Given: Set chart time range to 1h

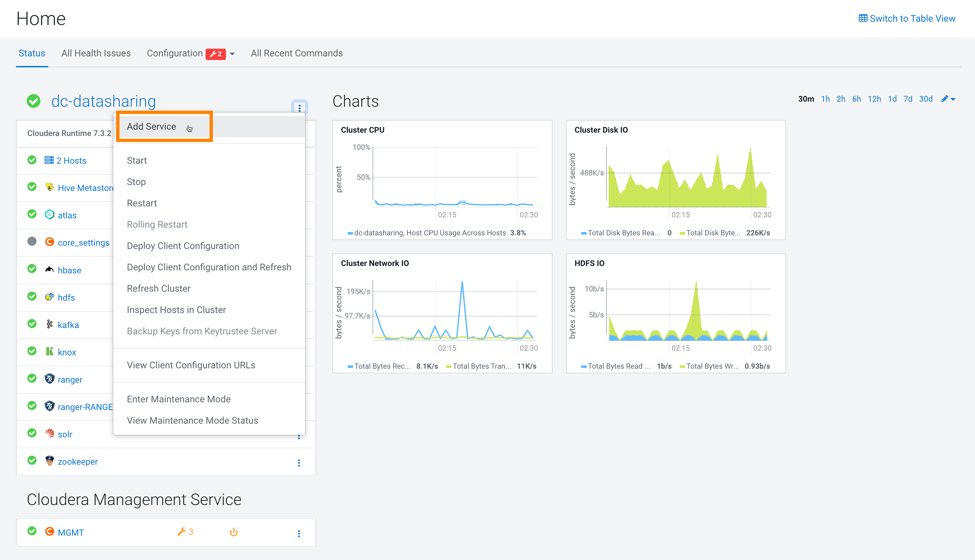Looking at the screenshot, I should (x=825, y=99).
